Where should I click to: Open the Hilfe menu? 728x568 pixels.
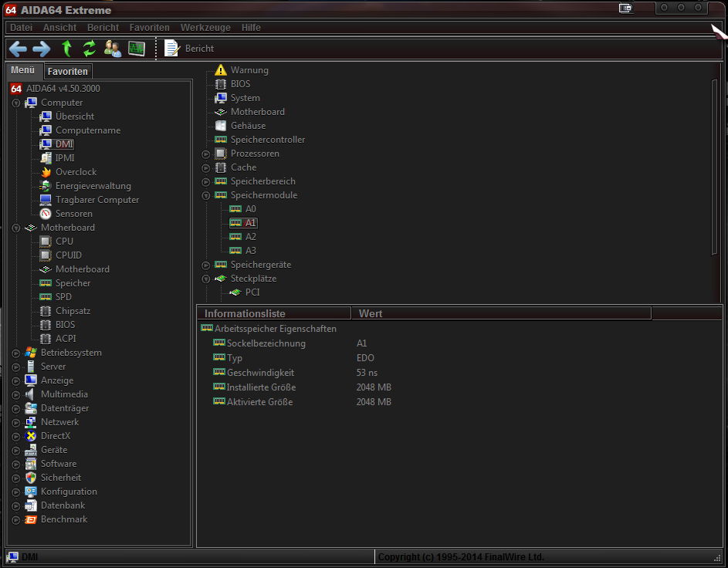251,27
